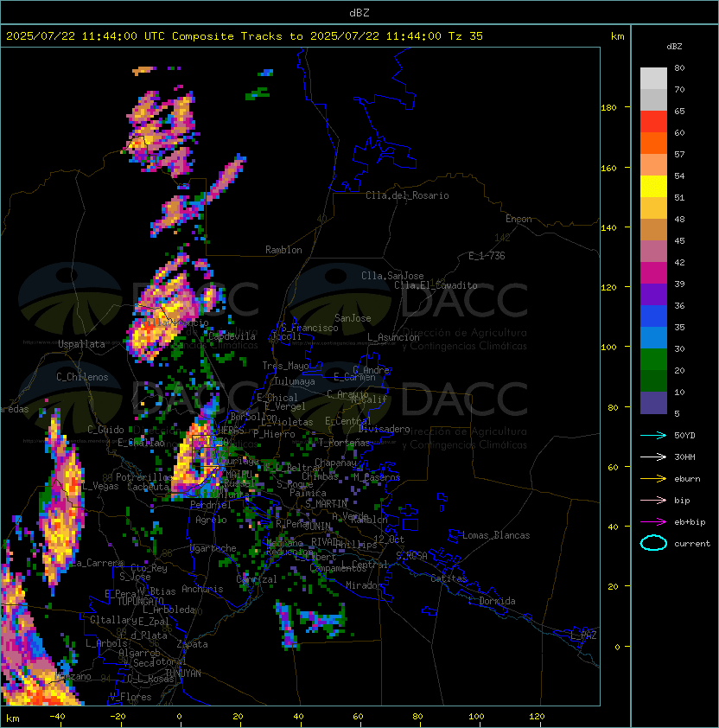
Task: Click the 'Tz 35' header value
Action: [x=466, y=36]
